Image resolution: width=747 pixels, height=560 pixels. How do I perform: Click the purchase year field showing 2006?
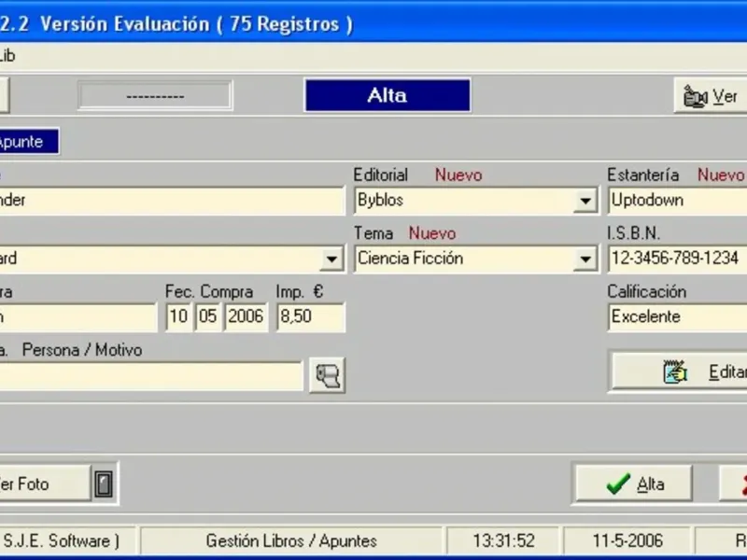(246, 316)
